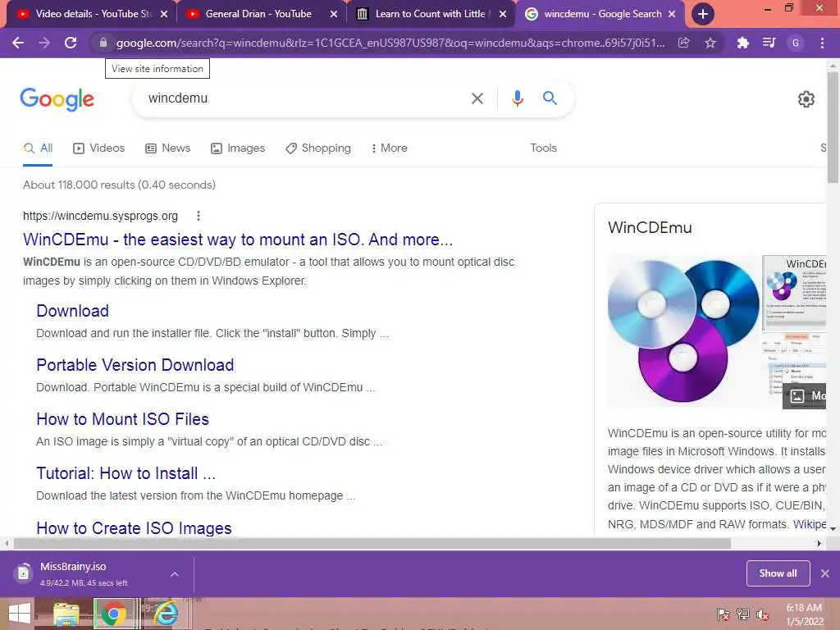Image resolution: width=840 pixels, height=630 pixels.
Task: Open the Chrome extensions puzzle icon
Action: [x=742, y=43]
